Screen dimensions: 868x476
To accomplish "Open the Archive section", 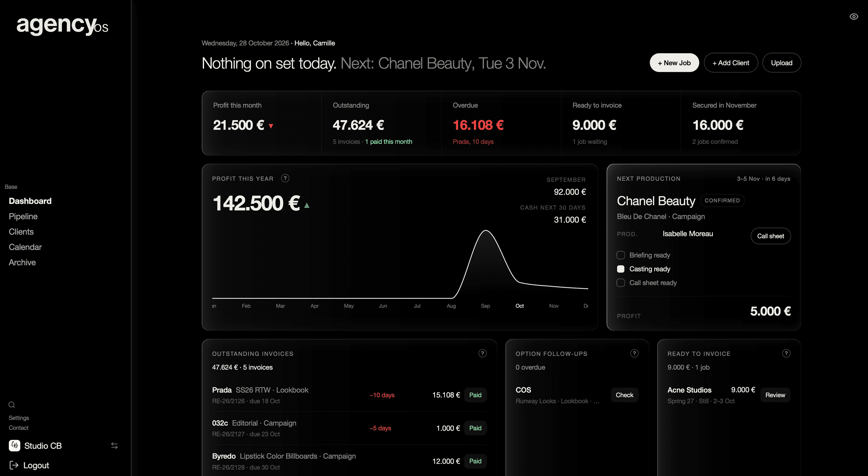I will [22, 262].
